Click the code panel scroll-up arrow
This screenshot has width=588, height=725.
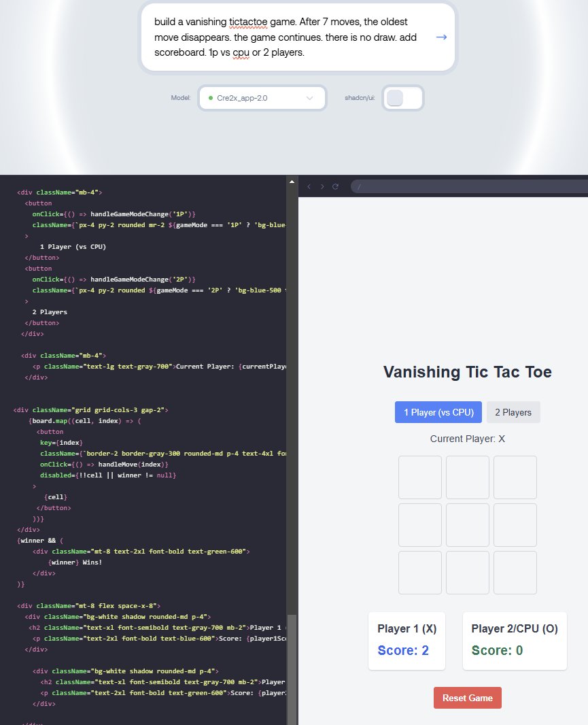coord(292,182)
